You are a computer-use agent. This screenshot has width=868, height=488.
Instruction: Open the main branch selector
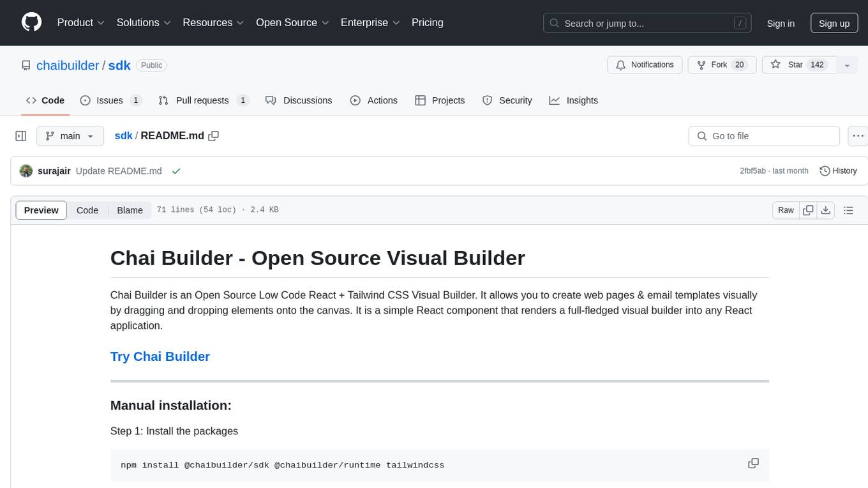[70, 136]
